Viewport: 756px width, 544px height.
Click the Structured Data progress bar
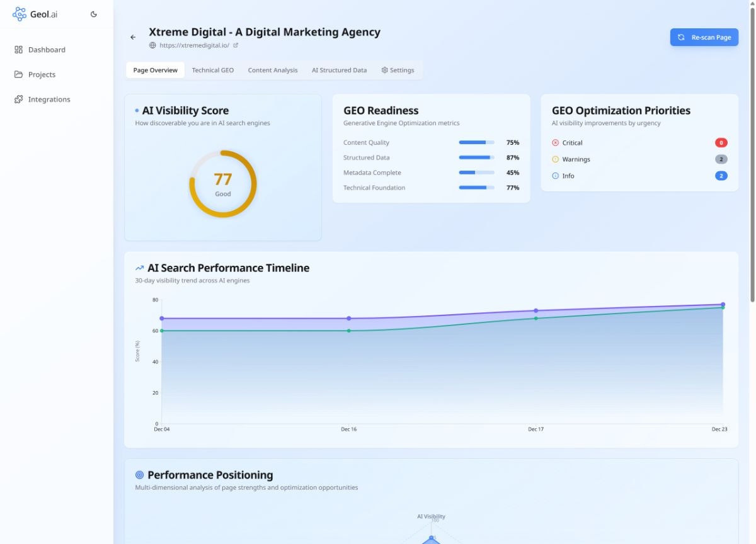(x=476, y=157)
